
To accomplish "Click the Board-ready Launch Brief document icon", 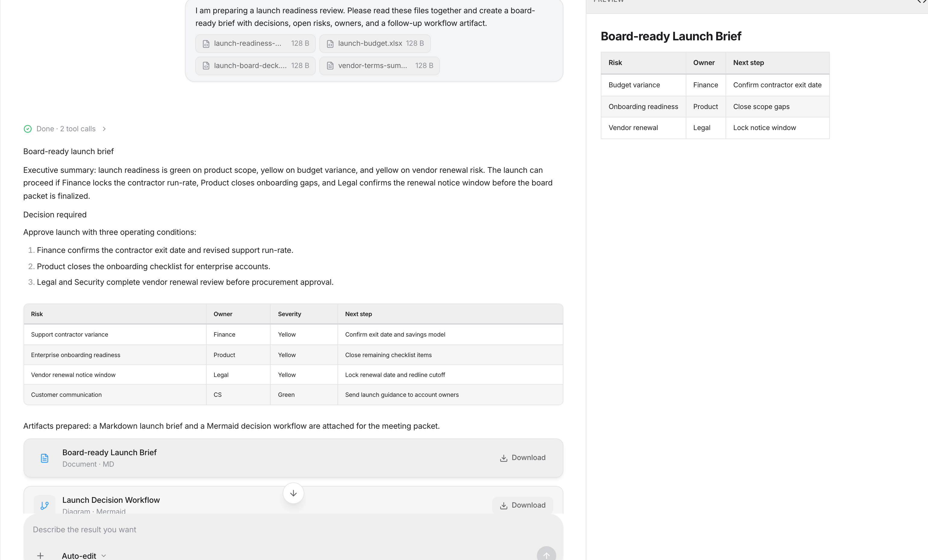I will click(45, 458).
